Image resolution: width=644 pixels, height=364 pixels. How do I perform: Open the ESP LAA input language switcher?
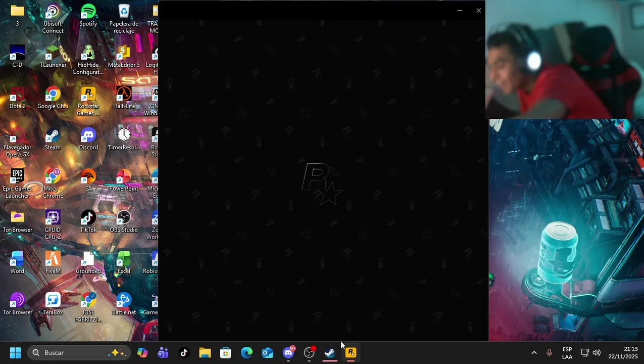tap(567, 352)
